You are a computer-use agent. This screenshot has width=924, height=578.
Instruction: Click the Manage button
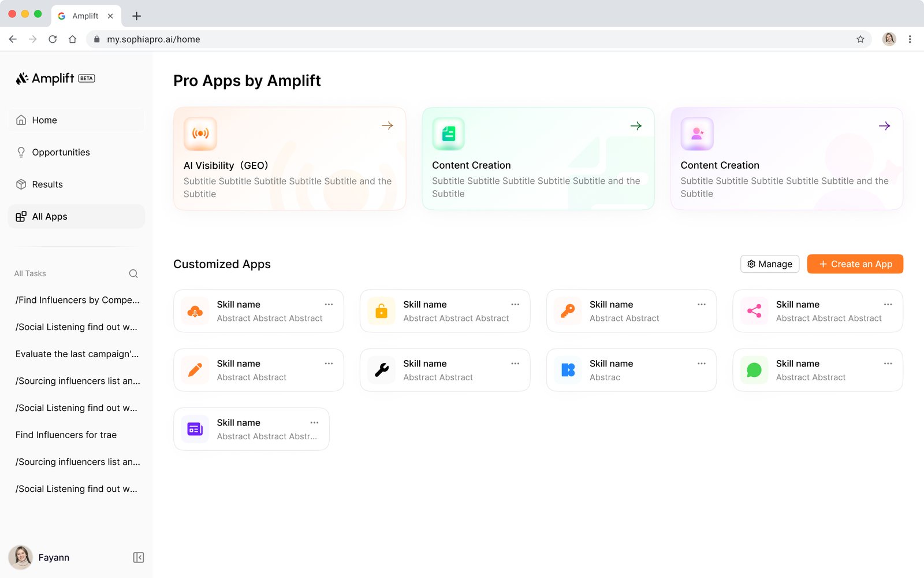point(770,264)
